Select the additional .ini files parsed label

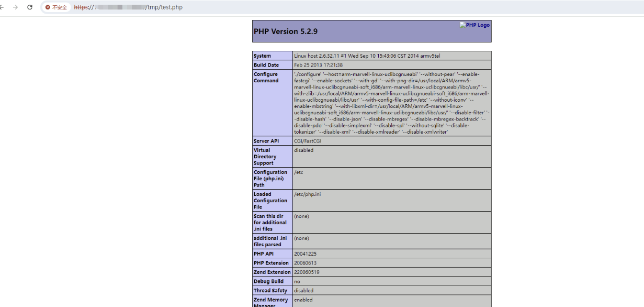(269, 242)
